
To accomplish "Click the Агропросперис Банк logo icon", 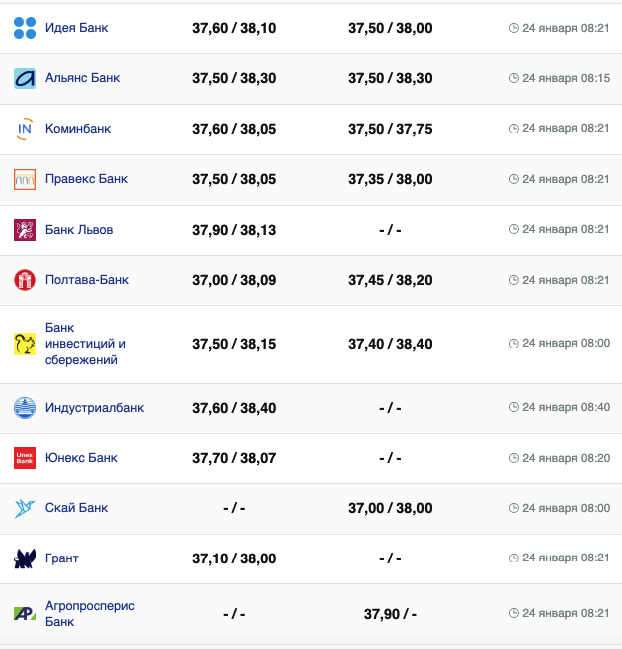I will click(25, 613).
